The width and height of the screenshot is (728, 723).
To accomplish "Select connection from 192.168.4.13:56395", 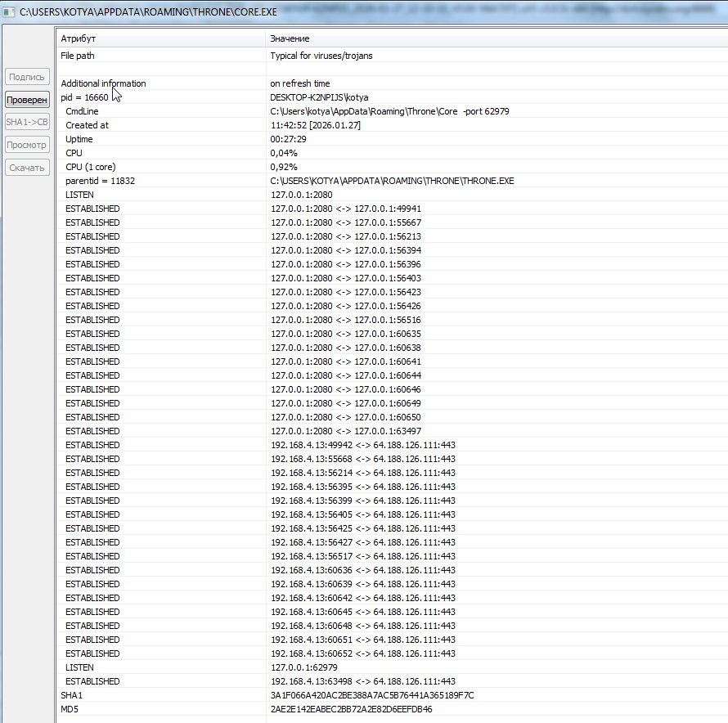I will (363, 487).
